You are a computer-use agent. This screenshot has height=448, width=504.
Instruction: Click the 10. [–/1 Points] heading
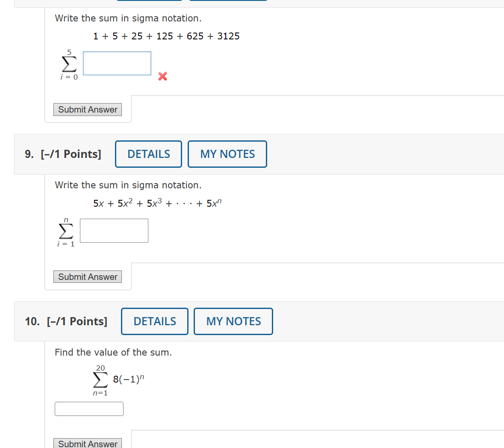[x=66, y=321]
